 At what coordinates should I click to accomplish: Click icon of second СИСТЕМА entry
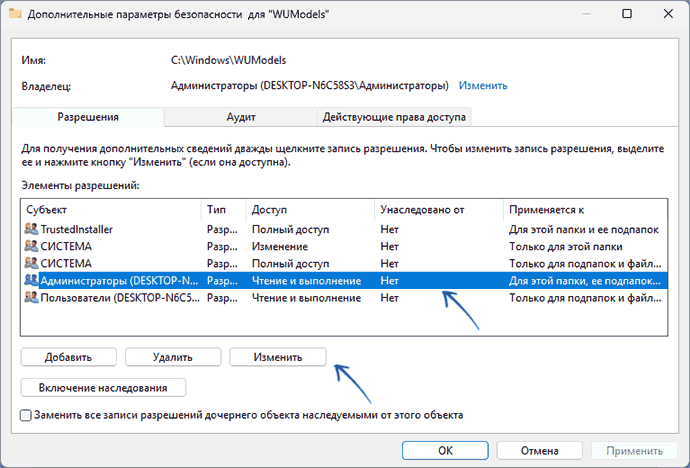[31, 263]
